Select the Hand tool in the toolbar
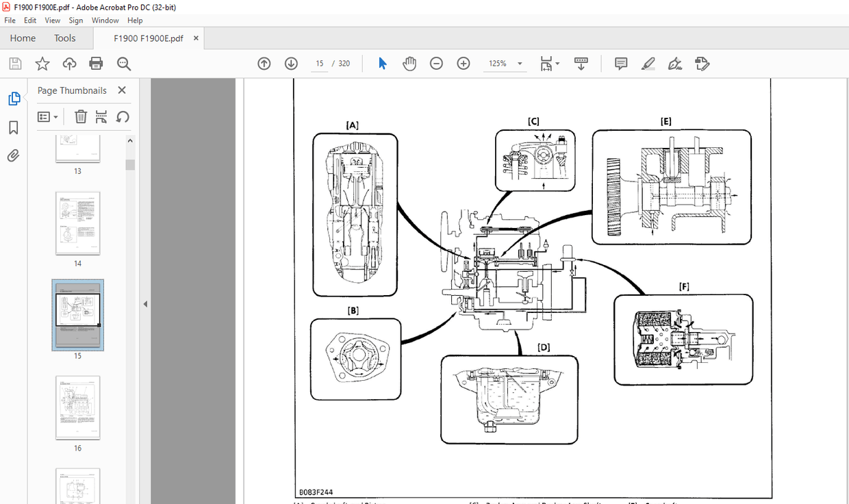Image resolution: width=849 pixels, height=504 pixels. pos(409,63)
